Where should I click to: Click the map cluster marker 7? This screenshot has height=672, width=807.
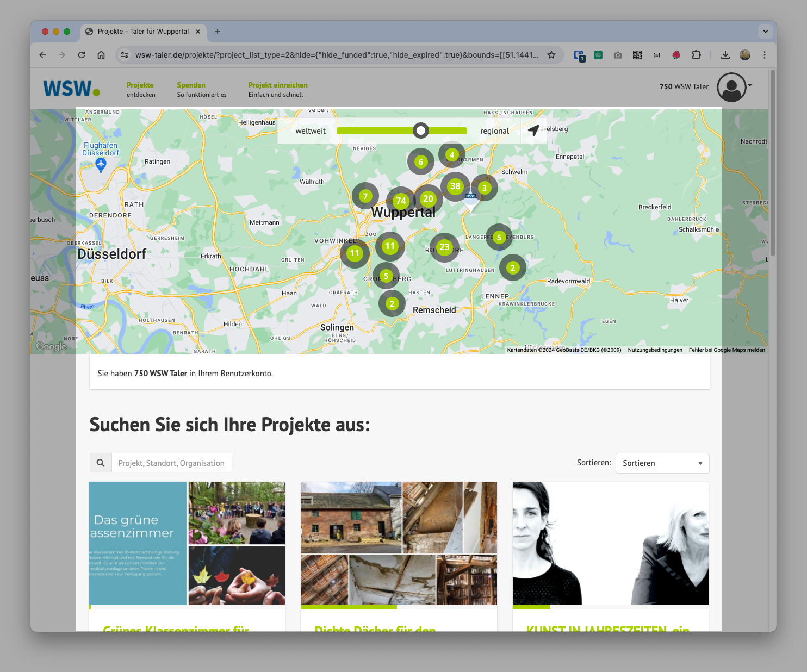[365, 196]
